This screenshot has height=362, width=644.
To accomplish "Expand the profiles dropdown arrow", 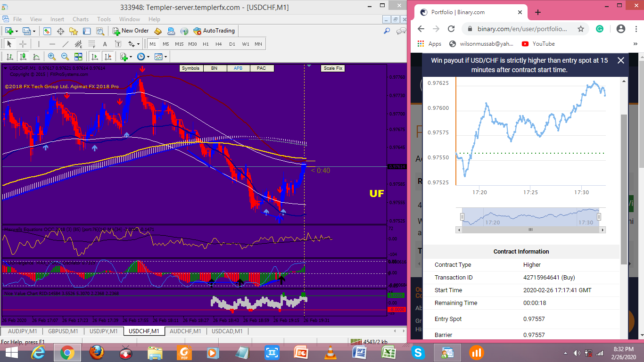I will coord(34,31).
